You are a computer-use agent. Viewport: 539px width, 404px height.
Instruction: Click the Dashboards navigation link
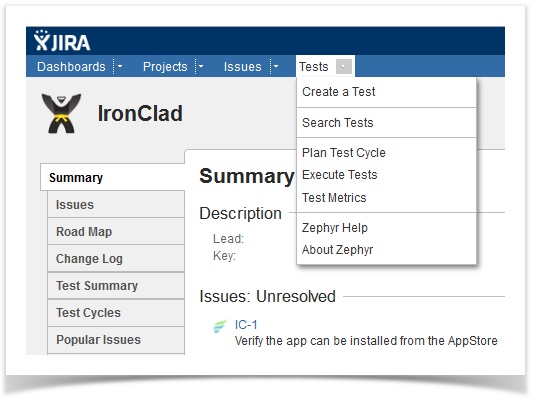[72, 67]
